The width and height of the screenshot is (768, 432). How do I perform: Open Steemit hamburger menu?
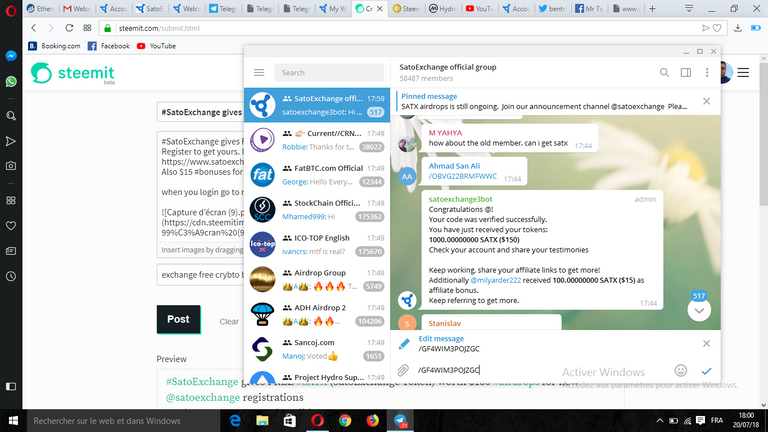[743, 72]
